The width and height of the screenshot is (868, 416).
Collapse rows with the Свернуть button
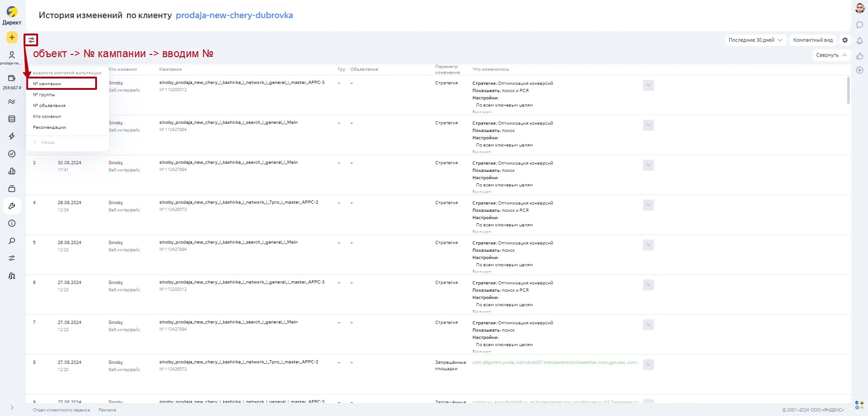[831, 55]
